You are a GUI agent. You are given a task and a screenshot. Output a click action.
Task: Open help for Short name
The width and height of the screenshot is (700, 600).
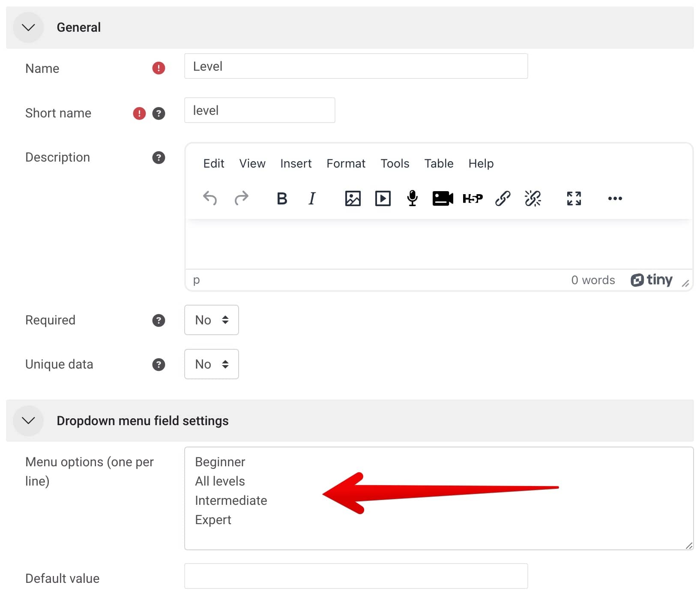click(x=159, y=113)
